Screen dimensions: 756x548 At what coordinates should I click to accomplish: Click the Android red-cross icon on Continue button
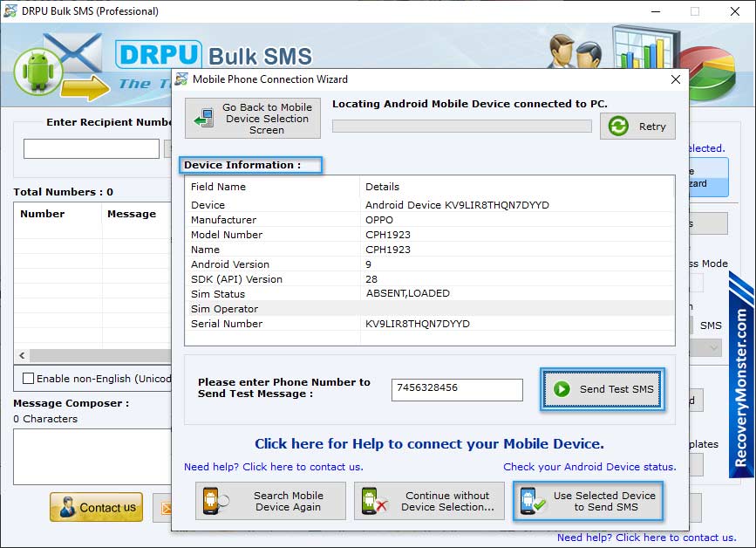click(x=374, y=501)
